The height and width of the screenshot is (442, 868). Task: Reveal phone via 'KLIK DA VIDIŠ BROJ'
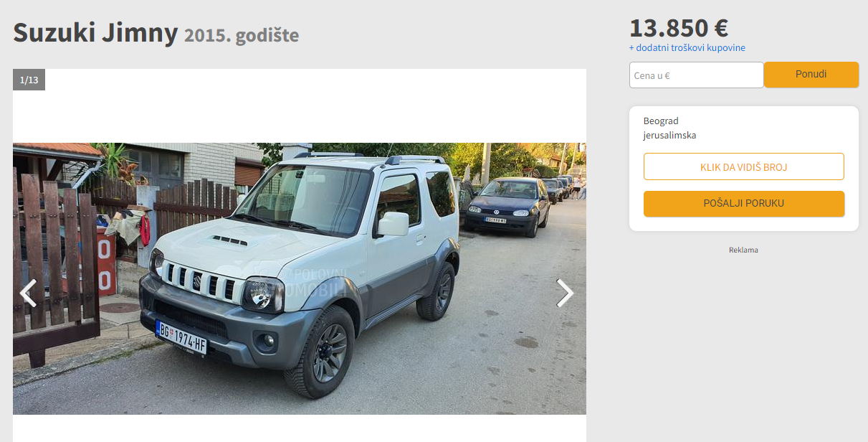coord(743,166)
